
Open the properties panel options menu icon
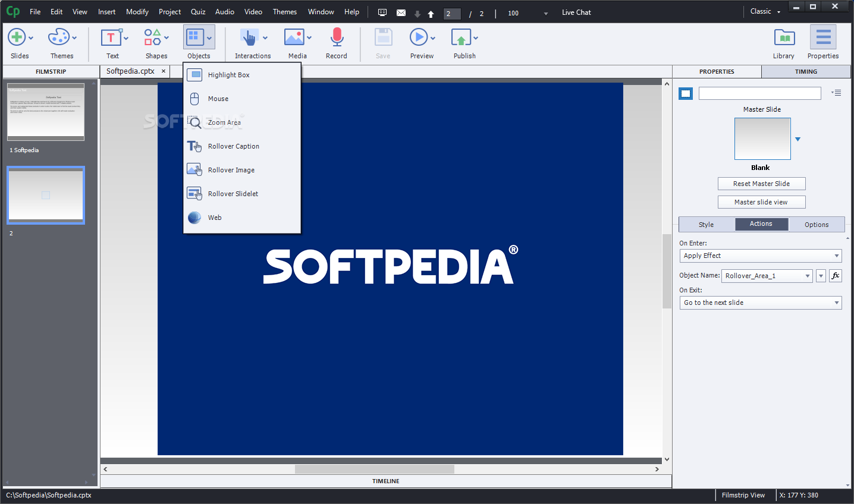836,93
